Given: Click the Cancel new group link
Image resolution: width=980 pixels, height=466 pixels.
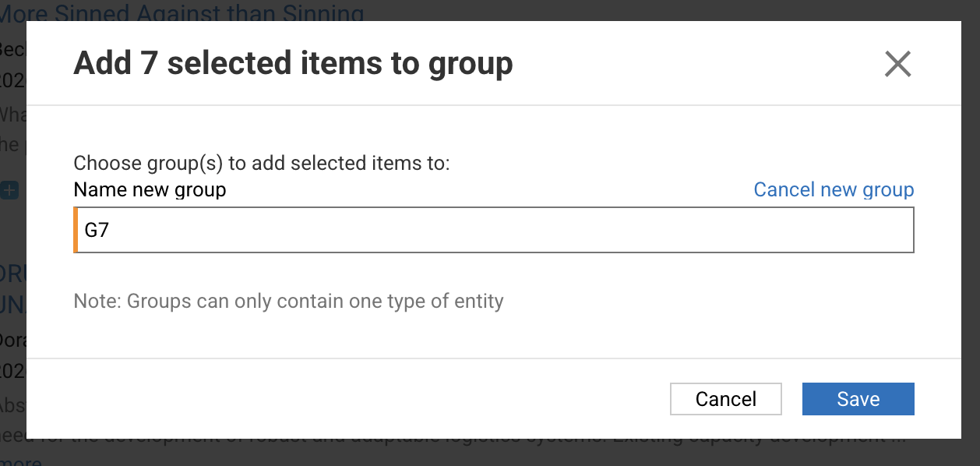Looking at the screenshot, I should point(834,189).
